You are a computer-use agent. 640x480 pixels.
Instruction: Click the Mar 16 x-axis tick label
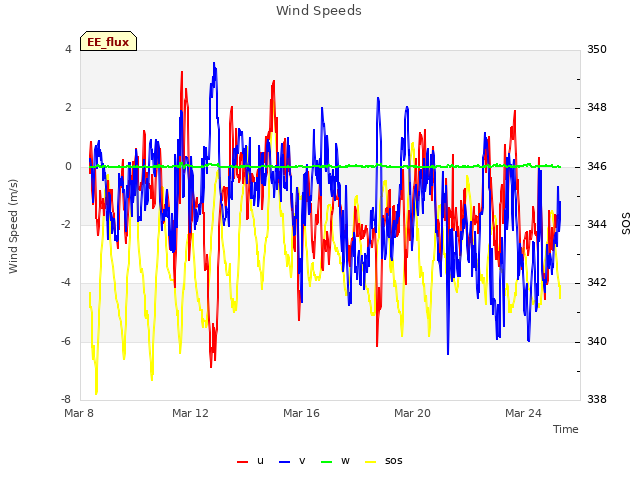(x=301, y=413)
